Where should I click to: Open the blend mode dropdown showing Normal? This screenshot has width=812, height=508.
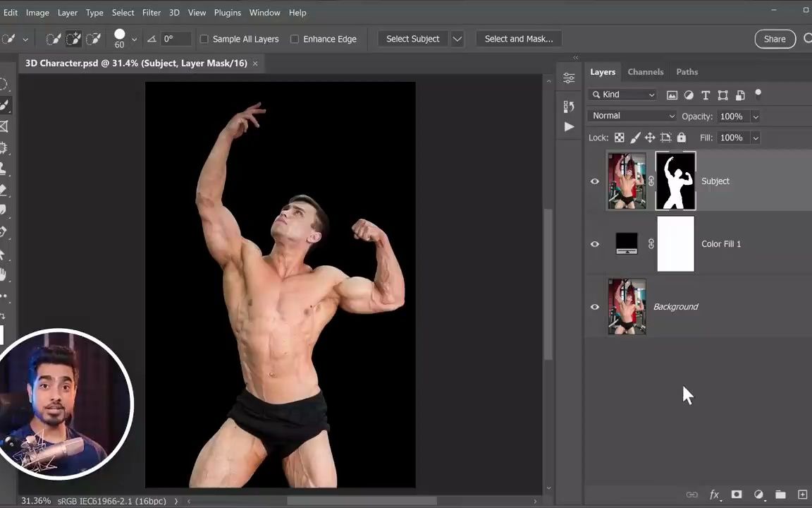tap(632, 116)
